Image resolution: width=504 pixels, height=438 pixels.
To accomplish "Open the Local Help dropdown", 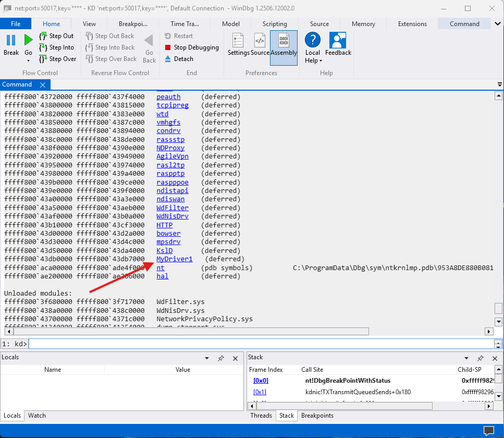I will [x=313, y=56].
